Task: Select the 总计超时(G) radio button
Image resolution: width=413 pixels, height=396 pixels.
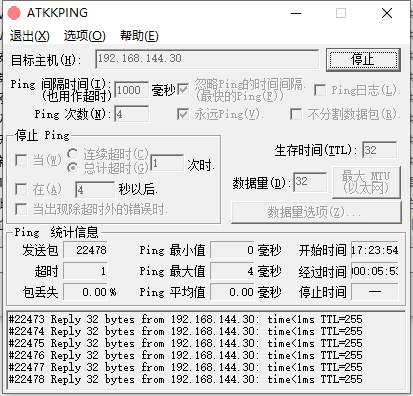Action: (72, 168)
